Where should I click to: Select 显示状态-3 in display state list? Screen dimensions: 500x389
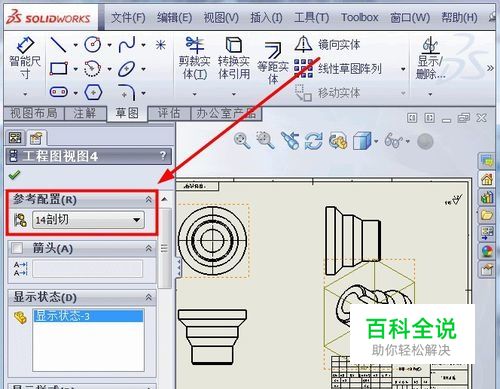coord(88,316)
